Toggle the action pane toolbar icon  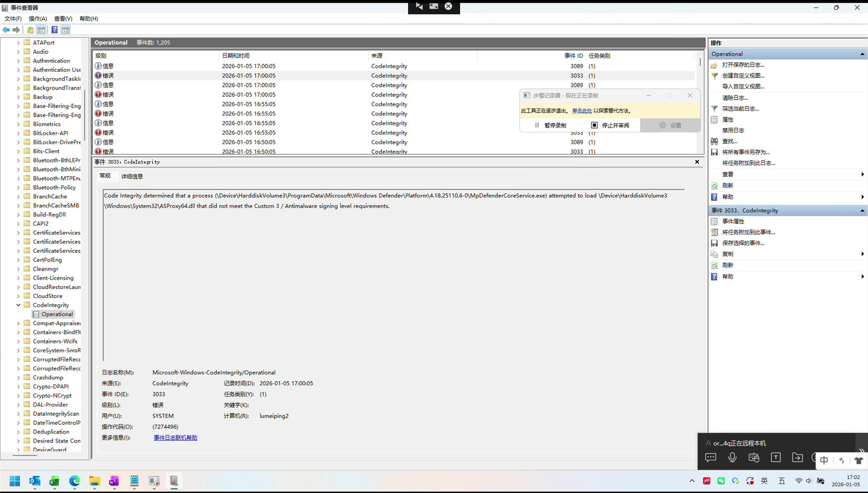[x=65, y=30]
